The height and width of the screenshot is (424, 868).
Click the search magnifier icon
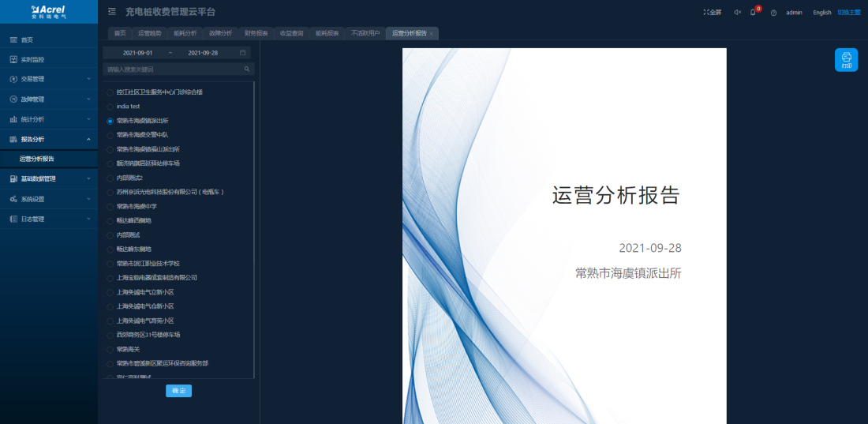pos(247,69)
